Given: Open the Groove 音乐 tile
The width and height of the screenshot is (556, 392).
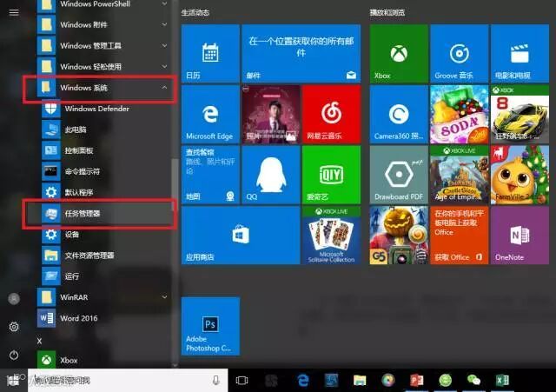Looking at the screenshot, I should point(460,54).
